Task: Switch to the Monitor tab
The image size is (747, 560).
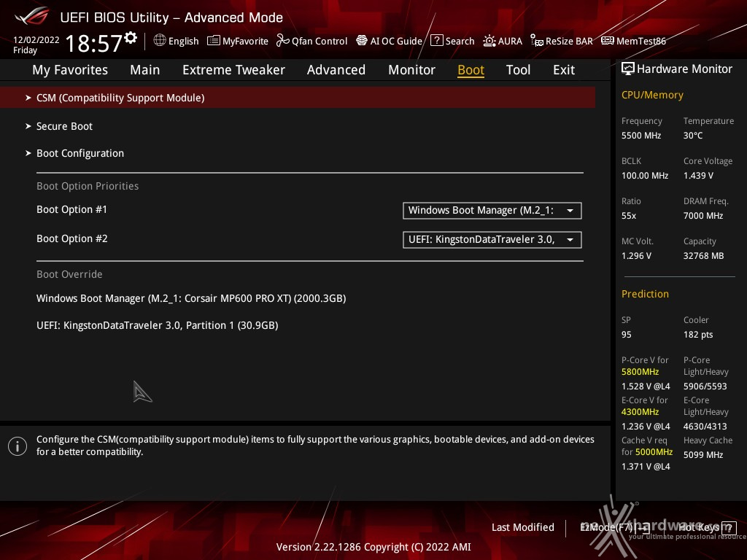Action: (x=411, y=70)
